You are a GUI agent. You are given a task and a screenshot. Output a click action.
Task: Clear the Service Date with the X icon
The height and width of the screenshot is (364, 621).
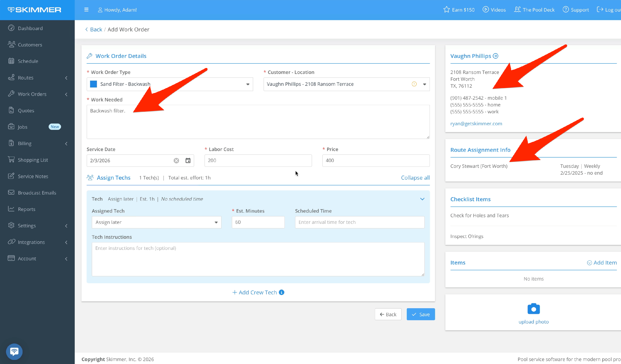coord(176,161)
